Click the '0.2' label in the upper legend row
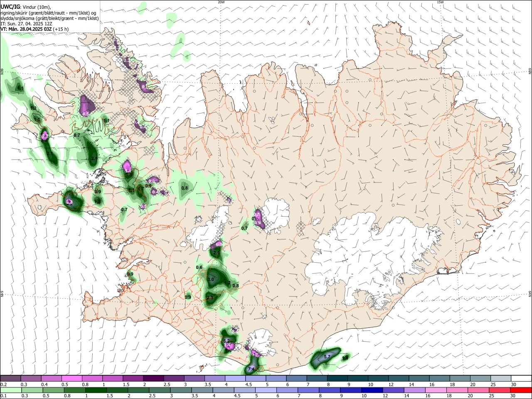This screenshot has height=399, width=532. (x=3, y=384)
